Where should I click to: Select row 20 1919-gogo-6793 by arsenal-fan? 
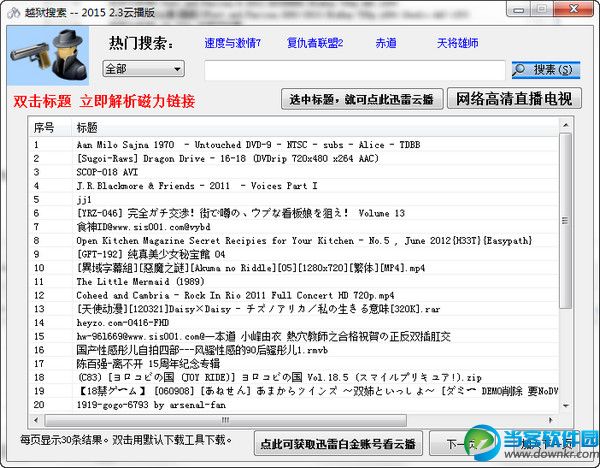click(293, 405)
